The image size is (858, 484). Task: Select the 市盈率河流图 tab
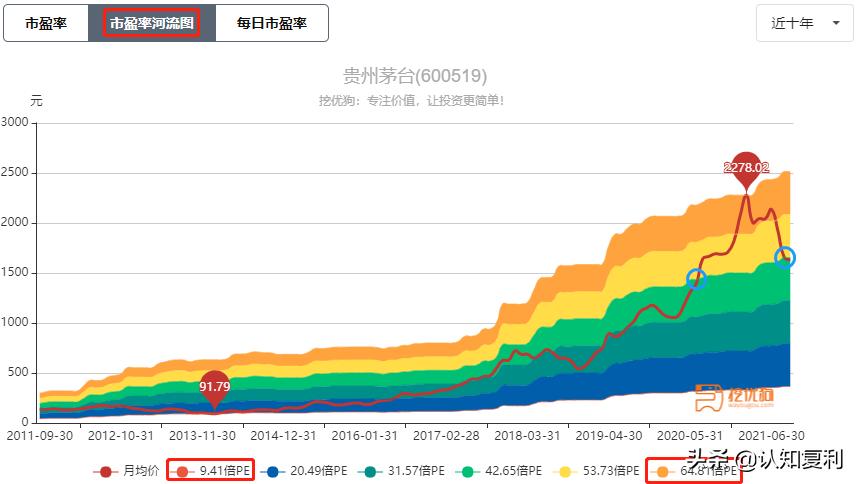[x=152, y=23]
